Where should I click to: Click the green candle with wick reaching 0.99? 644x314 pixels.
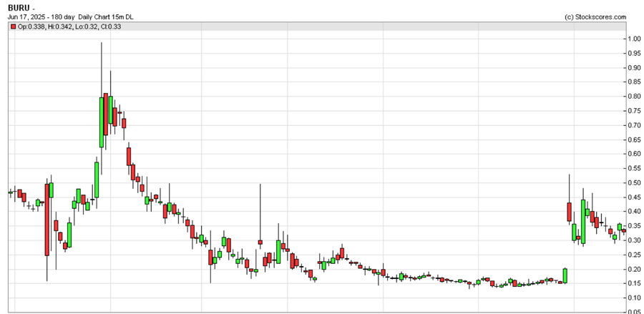[102, 122]
